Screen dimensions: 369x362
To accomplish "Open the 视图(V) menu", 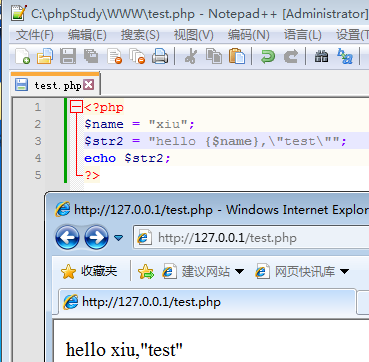I will (193, 35).
